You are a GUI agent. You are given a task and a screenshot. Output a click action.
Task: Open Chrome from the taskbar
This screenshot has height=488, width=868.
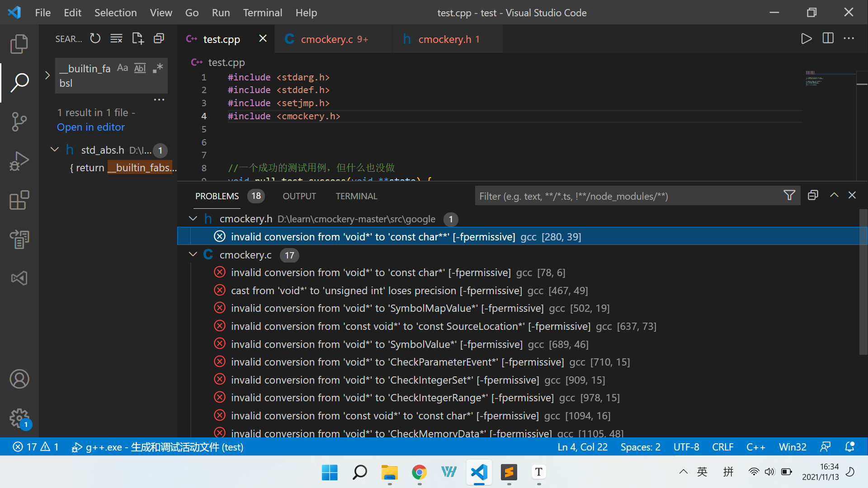(419, 472)
